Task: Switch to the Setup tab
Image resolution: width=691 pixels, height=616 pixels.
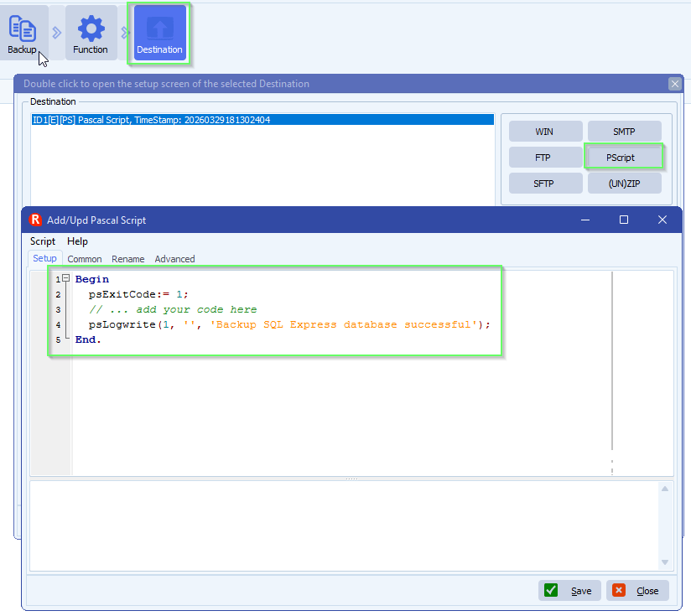Action: [44, 259]
